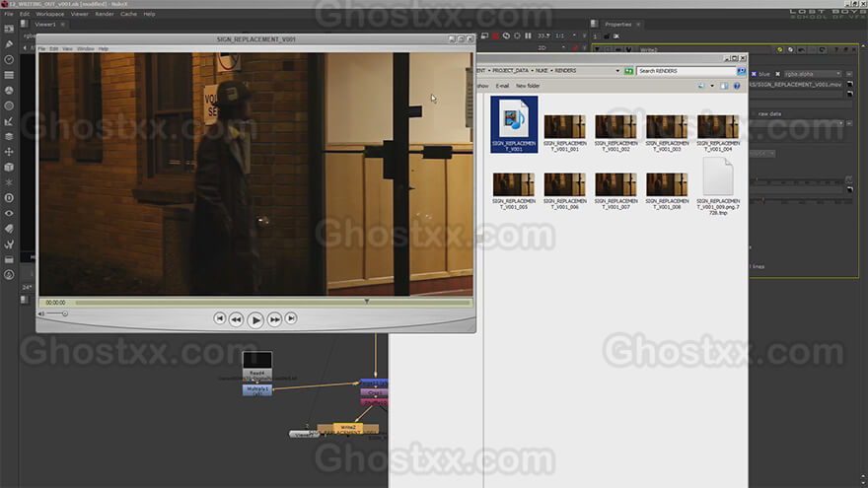The height and width of the screenshot is (488, 868).
Task: Open the Keyer nodes icon
Action: [9, 121]
